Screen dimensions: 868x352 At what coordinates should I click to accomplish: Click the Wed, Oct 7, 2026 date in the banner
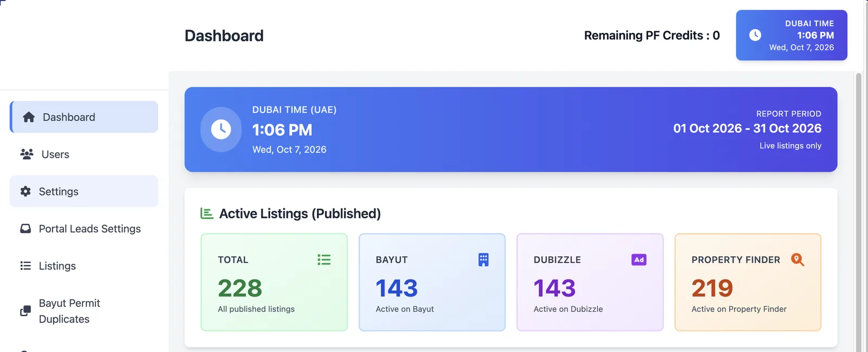[289, 149]
